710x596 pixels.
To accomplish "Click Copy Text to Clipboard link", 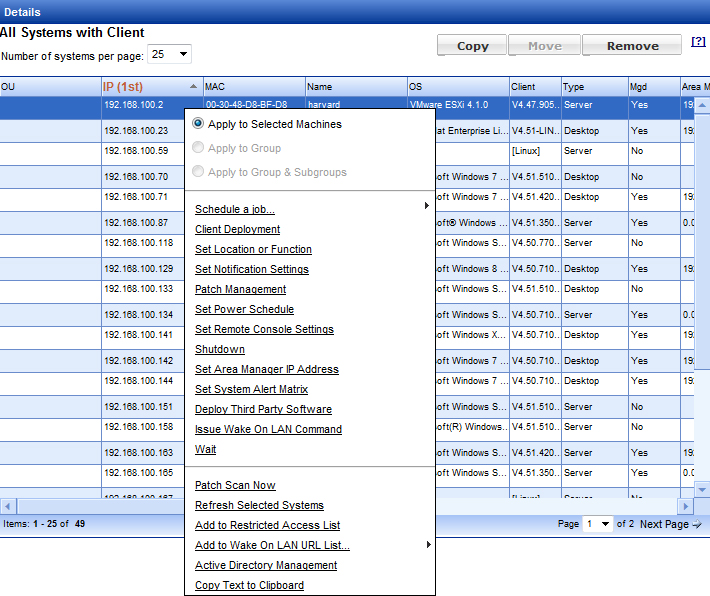I will click(x=249, y=585).
